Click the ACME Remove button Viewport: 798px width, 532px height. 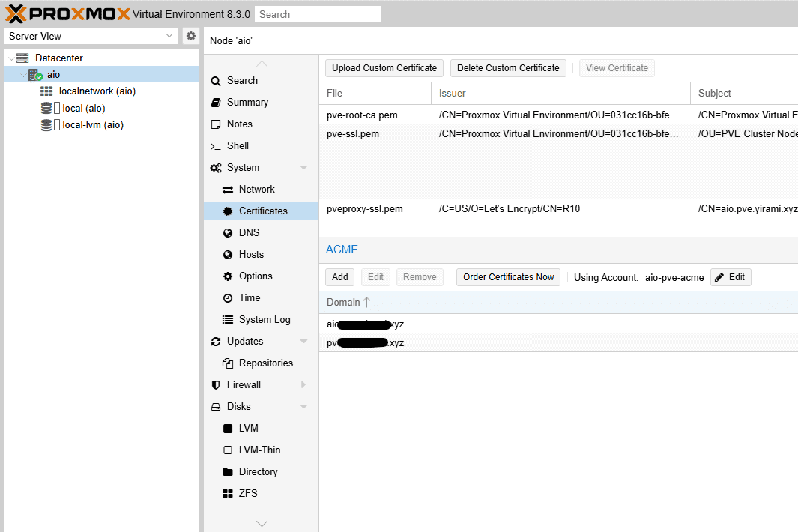[420, 277]
